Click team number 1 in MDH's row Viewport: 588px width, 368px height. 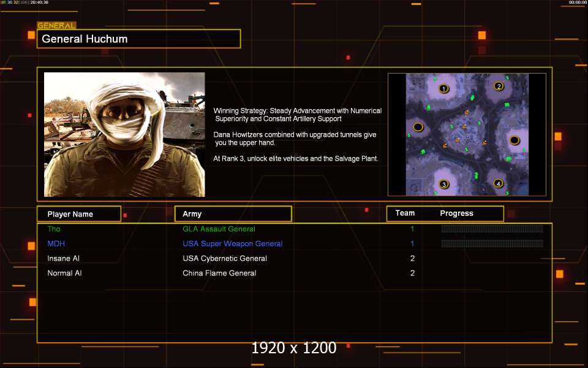click(412, 243)
